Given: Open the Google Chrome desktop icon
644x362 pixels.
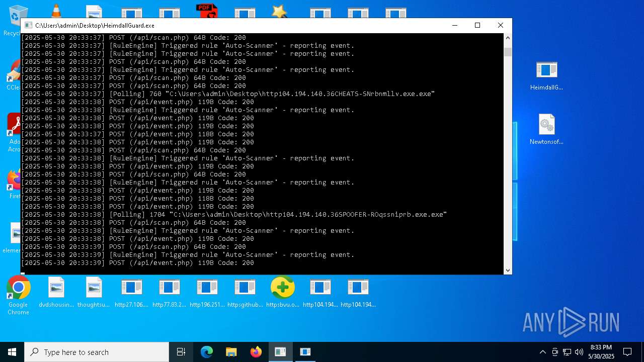Looking at the screenshot, I should click(x=18, y=296).
